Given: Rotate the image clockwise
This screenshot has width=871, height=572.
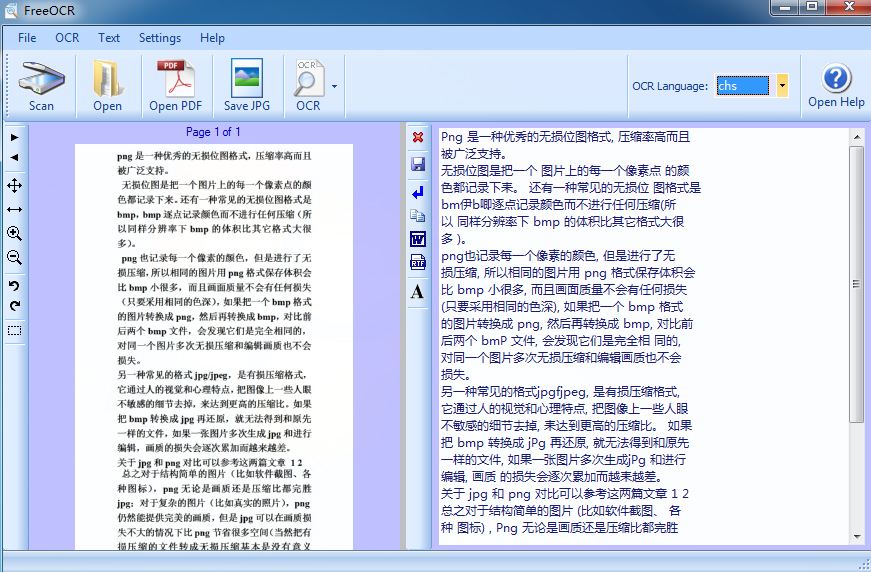Looking at the screenshot, I should click(14, 305).
